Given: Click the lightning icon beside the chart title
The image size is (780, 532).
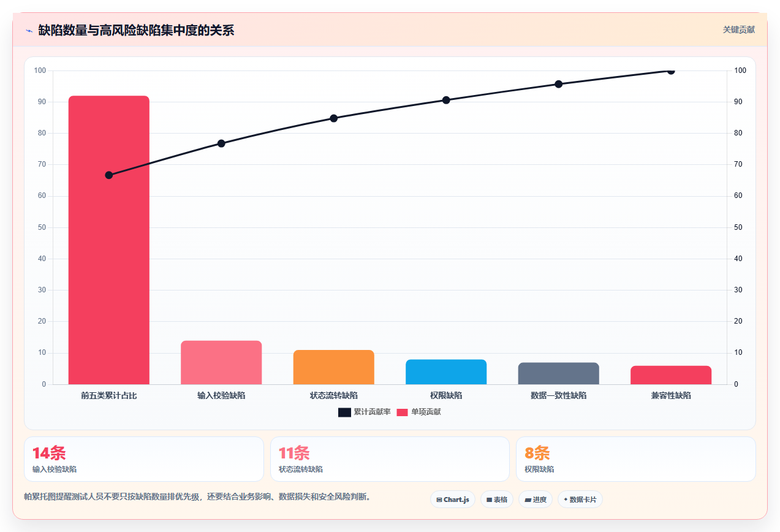Looking at the screenshot, I should (29, 30).
